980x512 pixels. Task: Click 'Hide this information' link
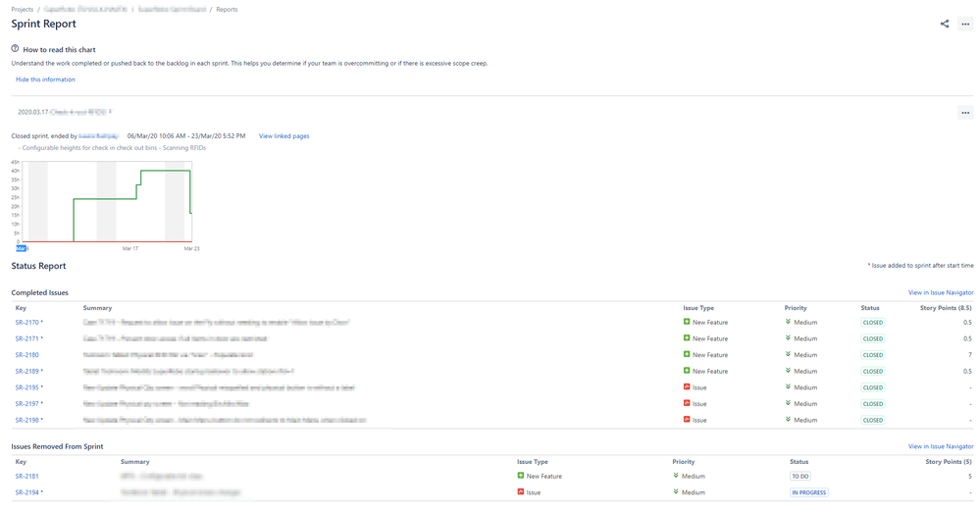tap(45, 79)
